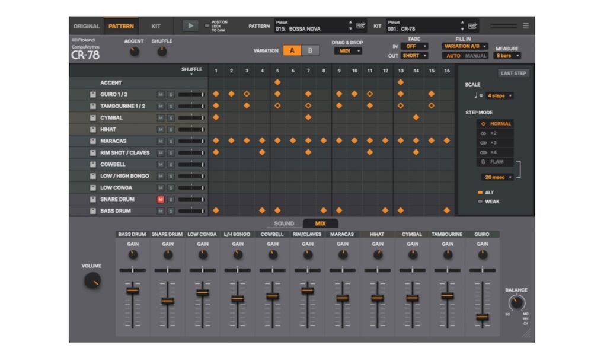The height and width of the screenshot is (364, 607).
Task: Open the FILL IN variation dropdown
Action: (x=465, y=46)
